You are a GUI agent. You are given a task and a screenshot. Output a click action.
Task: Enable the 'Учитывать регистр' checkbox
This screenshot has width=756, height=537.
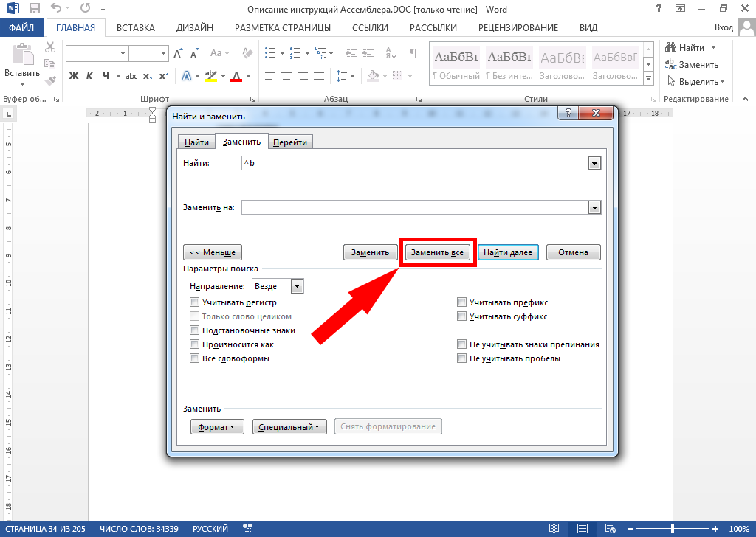click(x=195, y=302)
